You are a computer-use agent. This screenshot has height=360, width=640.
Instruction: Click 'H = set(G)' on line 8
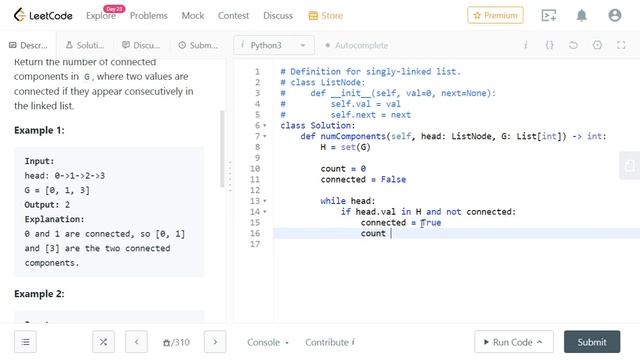345,147
